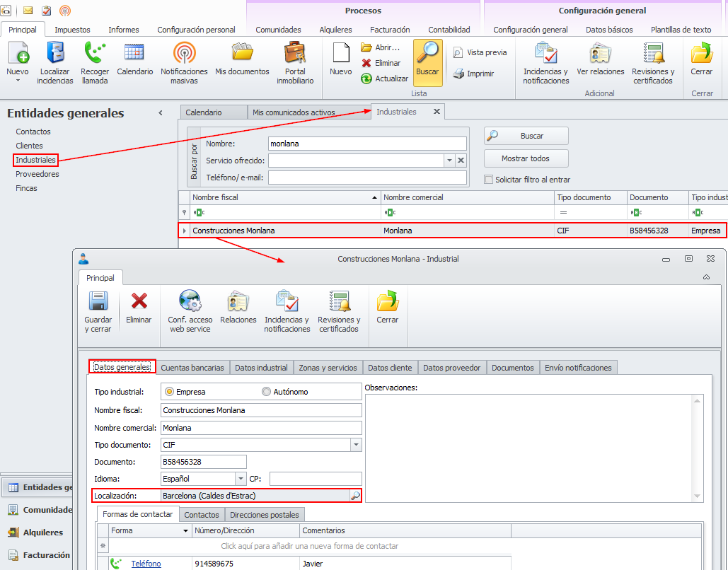728x570 pixels.
Task: Click the Mostrar todos button
Action: [526, 158]
